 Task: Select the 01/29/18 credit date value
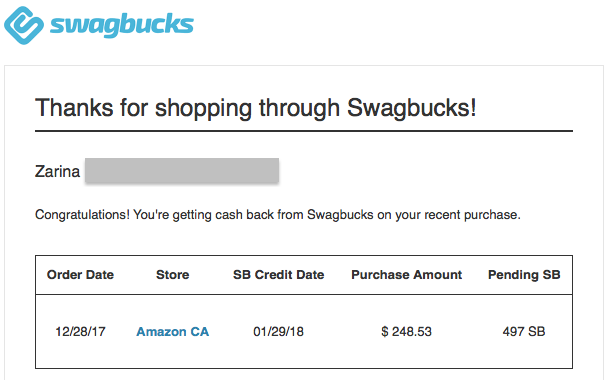[278, 331]
